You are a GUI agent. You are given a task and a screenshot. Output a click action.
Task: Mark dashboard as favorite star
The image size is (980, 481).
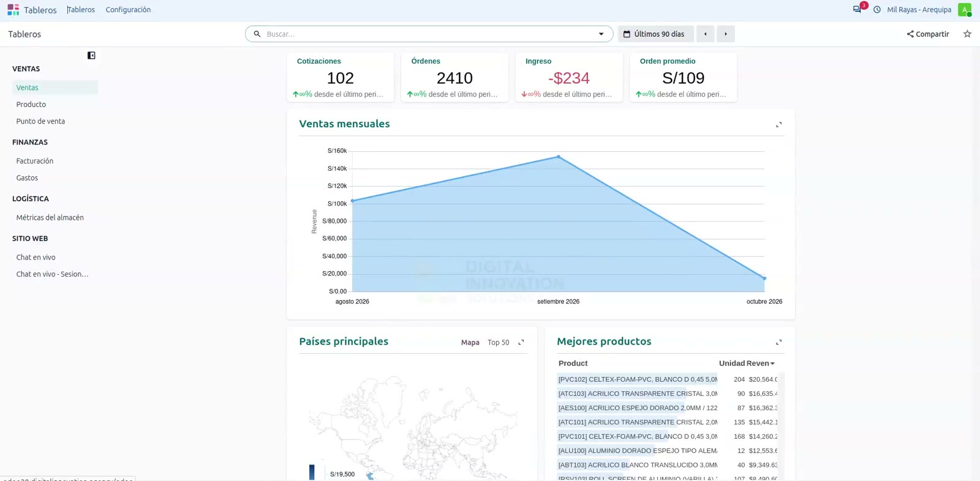click(x=967, y=34)
